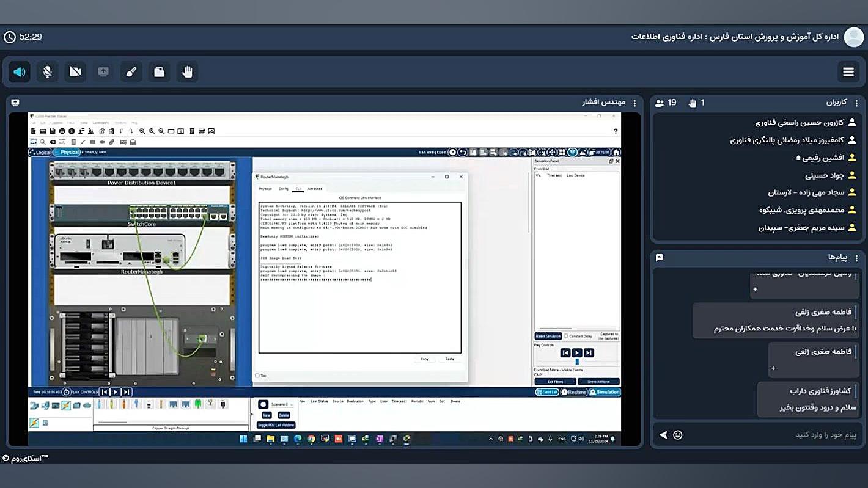Switch to Logical workspace view
The height and width of the screenshot is (488, 868).
pos(40,152)
